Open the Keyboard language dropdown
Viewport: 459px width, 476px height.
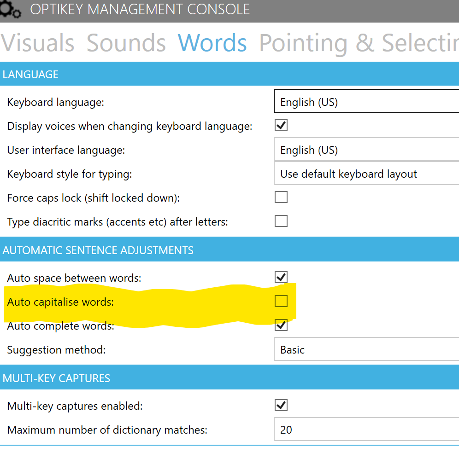[x=366, y=101]
